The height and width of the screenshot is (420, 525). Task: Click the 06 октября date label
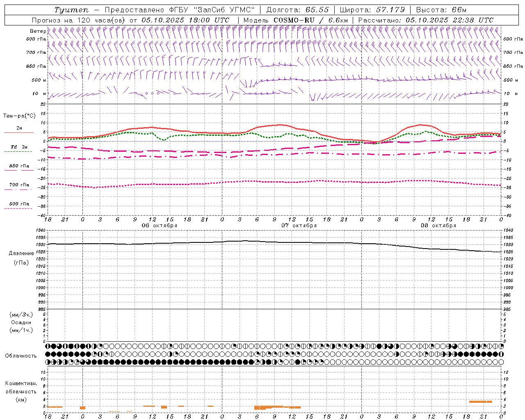pyautogui.click(x=160, y=225)
